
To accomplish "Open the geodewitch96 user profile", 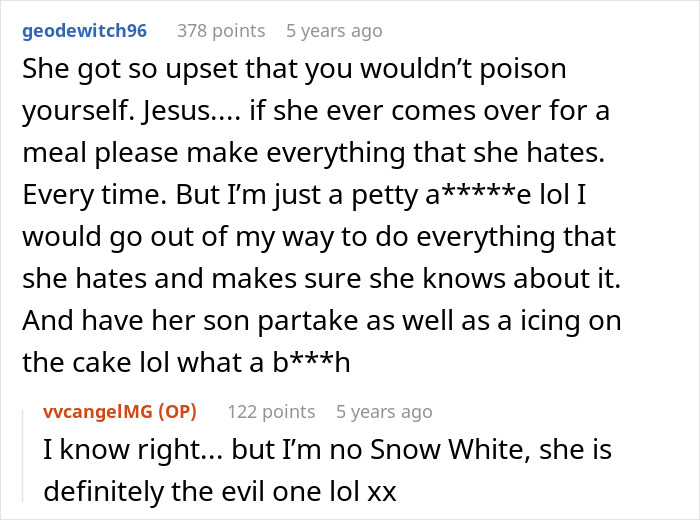I will 84,31.
